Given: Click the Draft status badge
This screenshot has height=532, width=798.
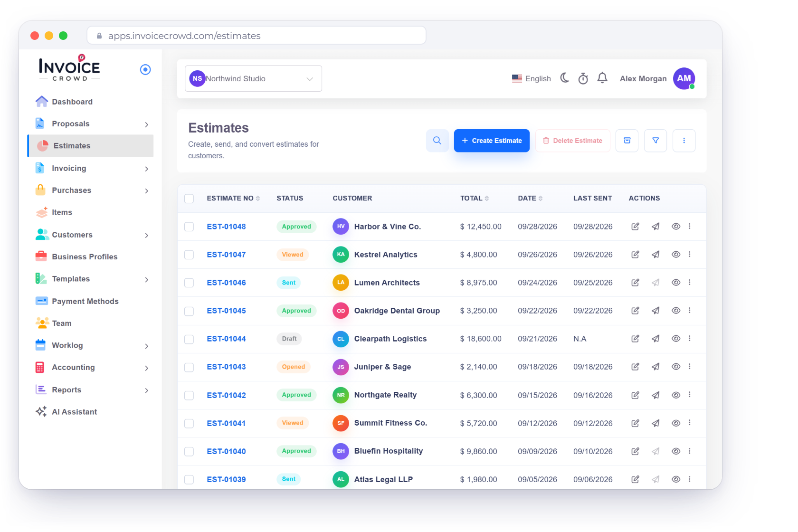Looking at the screenshot, I should pos(289,339).
